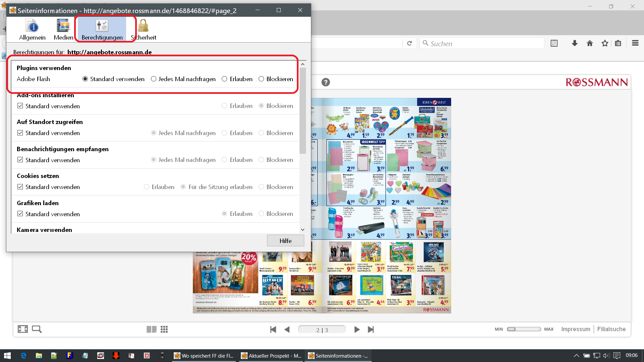This screenshot has width=644, height=362.
Task: Click the Home icon in the toolbar
Action: [x=590, y=43]
